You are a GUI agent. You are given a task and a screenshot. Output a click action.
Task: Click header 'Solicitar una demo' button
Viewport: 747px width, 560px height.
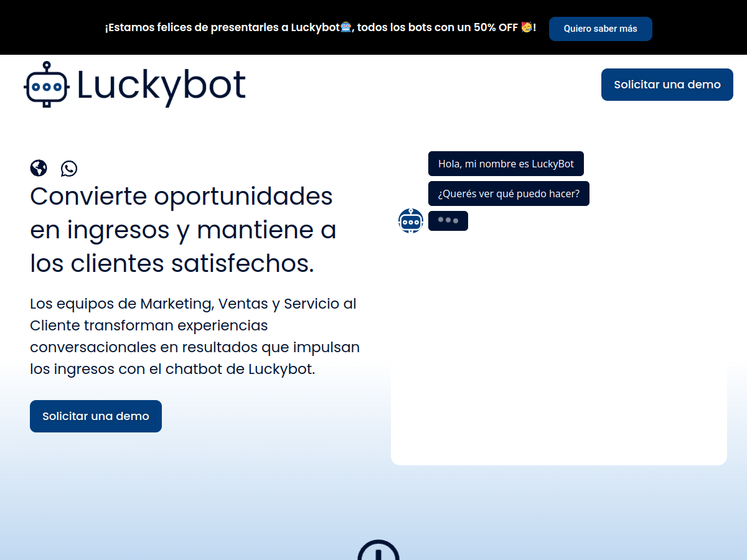[667, 85]
